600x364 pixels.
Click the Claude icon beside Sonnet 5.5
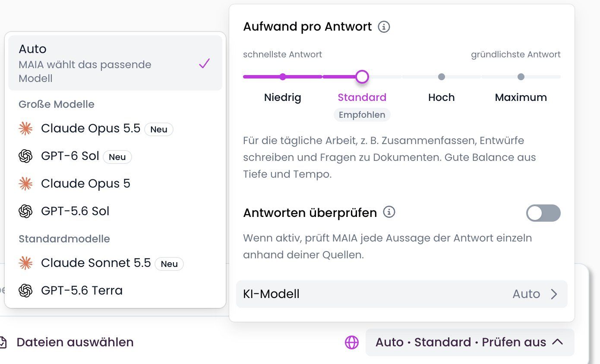tap(26, 263)
